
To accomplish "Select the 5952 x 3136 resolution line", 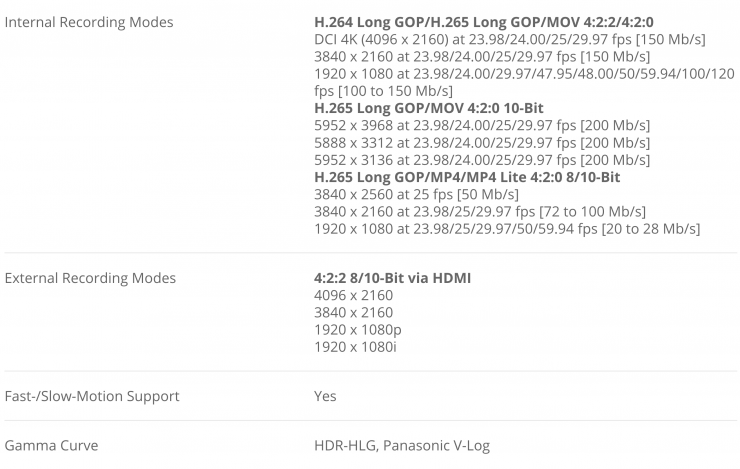I will pos(482,160).
